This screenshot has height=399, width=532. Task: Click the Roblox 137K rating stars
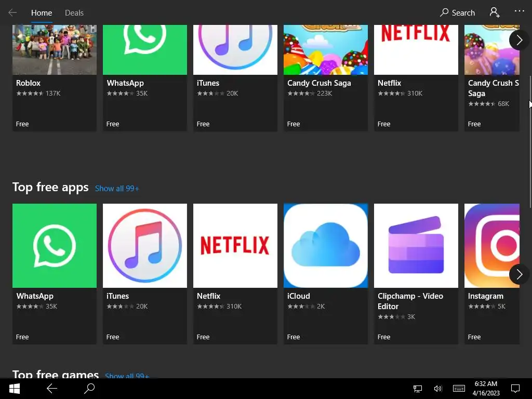point(30,94)
